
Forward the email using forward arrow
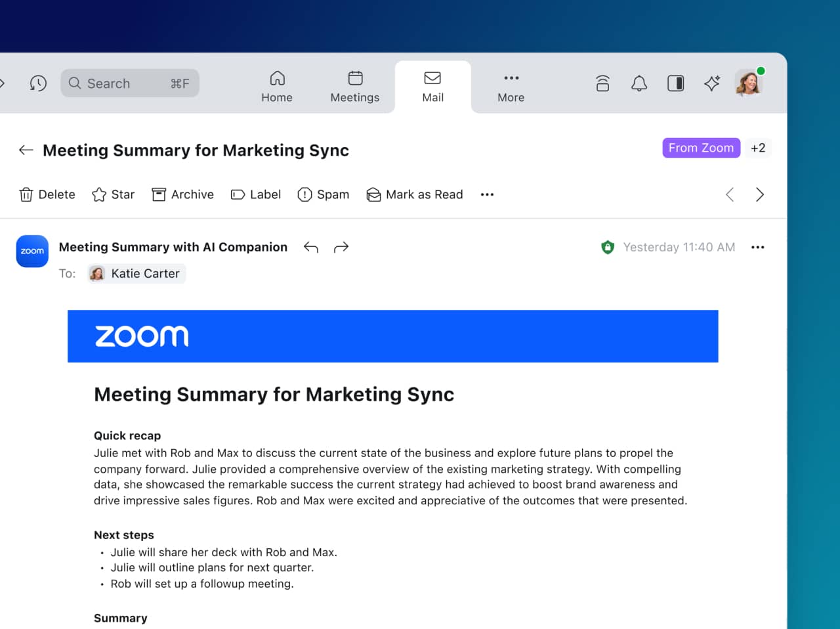click(341, 248)
